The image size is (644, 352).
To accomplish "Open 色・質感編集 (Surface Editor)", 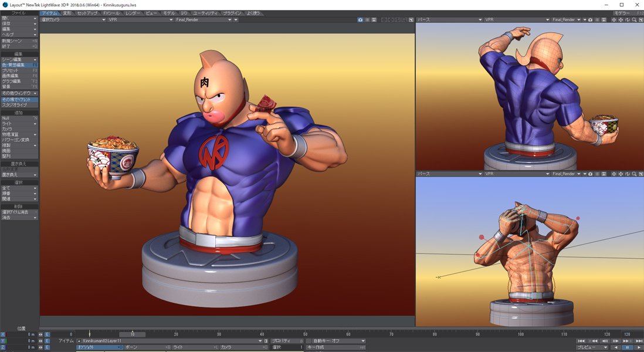I will 19,65.
